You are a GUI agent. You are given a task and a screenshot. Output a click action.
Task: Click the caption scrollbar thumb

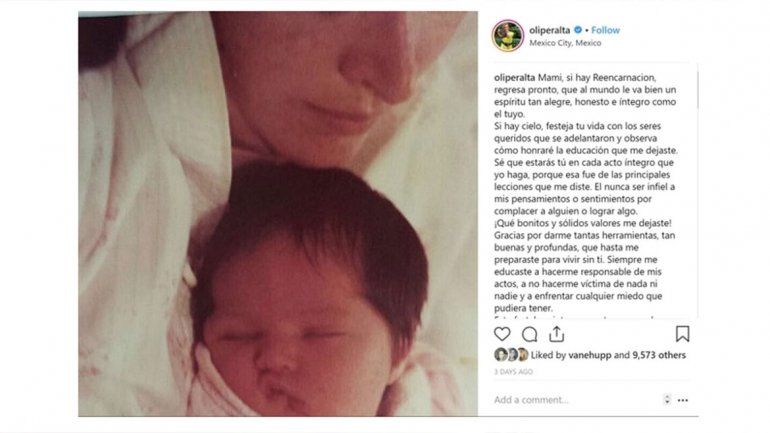(697, 89)
